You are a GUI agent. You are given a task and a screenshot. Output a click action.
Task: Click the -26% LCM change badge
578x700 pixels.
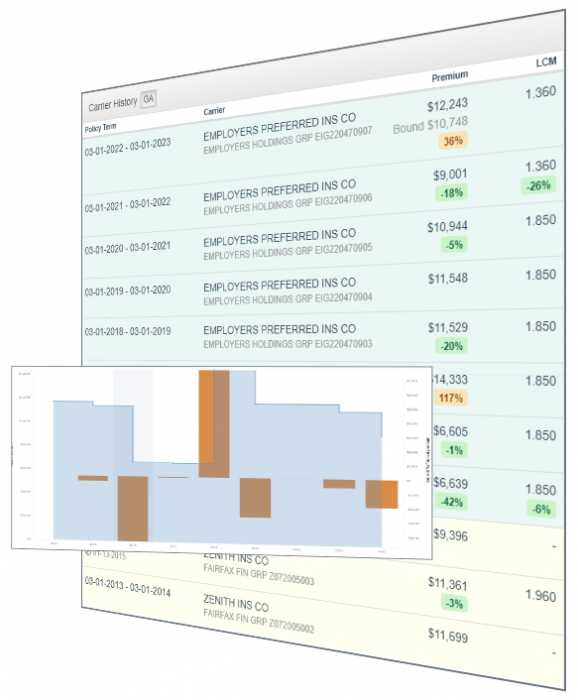coord(538,185)
